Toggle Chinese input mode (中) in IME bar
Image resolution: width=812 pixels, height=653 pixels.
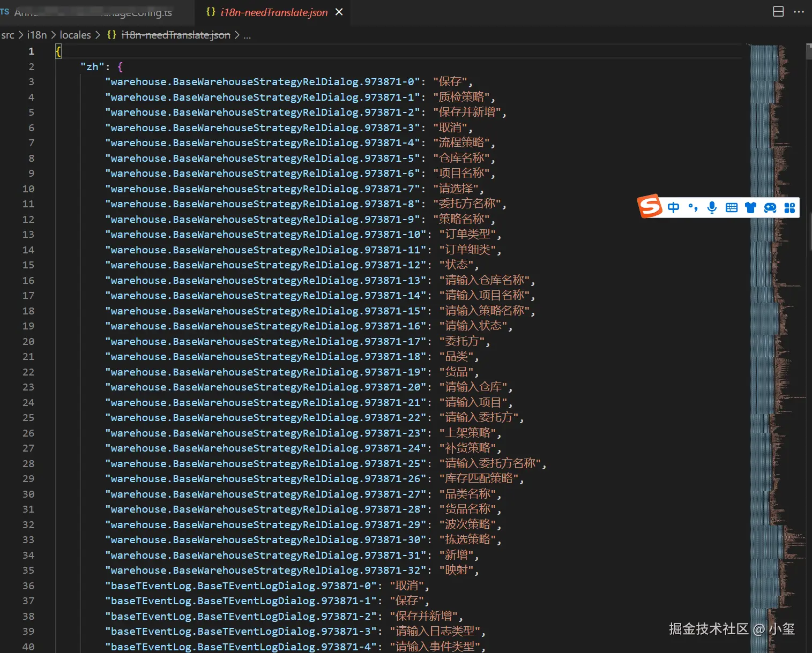[x=673, y=208]
